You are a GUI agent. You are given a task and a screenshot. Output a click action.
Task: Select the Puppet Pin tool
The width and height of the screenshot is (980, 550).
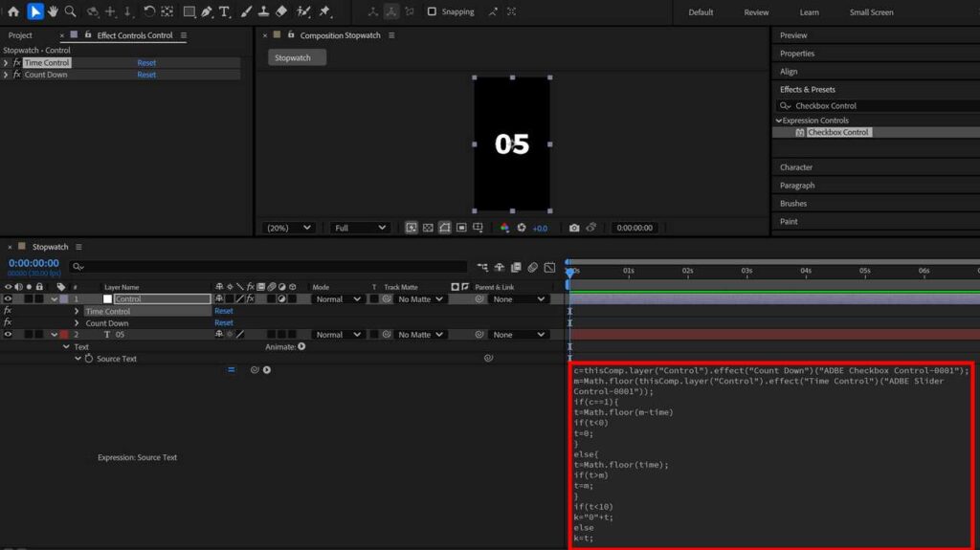[x=325, y=11]
